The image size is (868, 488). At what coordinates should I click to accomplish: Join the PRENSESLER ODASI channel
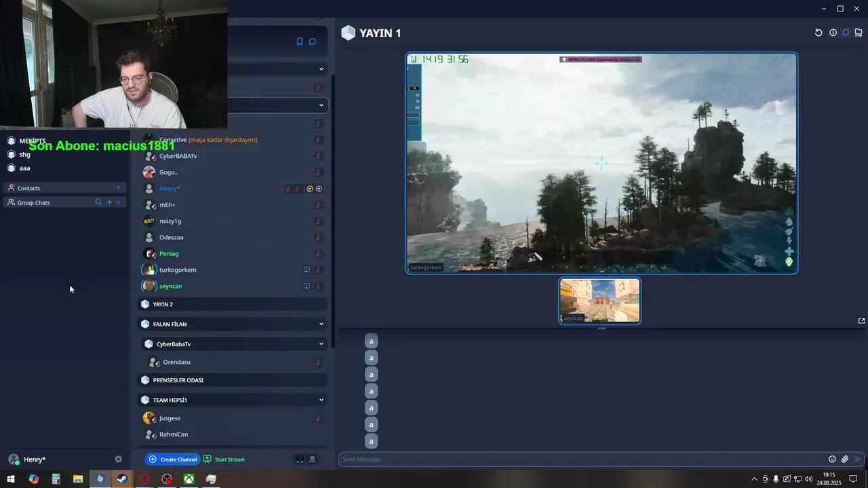233,380
